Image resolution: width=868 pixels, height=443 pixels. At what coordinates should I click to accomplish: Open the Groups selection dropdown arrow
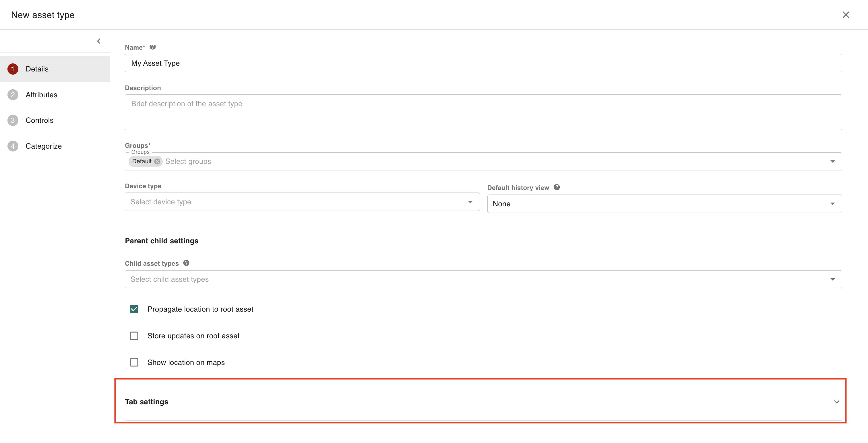832,161
